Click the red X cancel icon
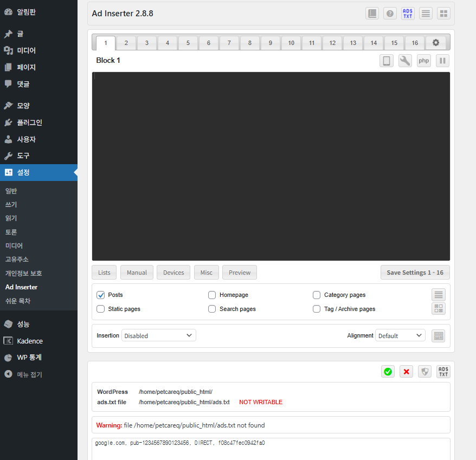 coord(407,371)
